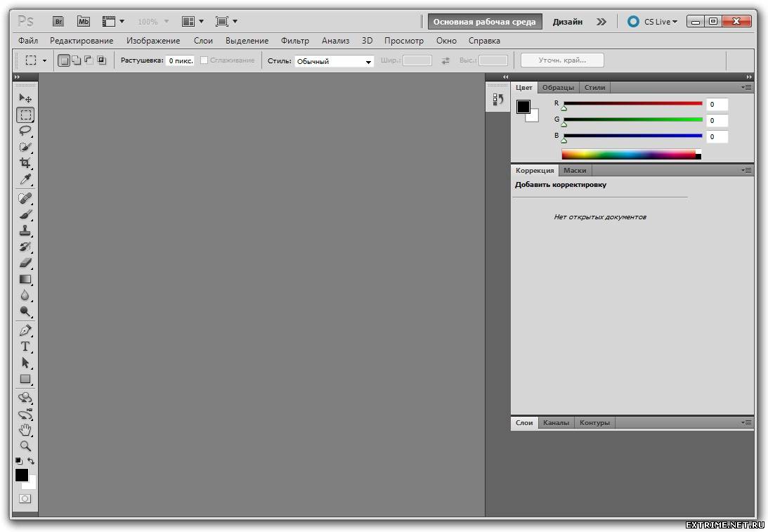Switch to the Каналы tab
This screenshot has height=532, width=768.
(556, 422)
